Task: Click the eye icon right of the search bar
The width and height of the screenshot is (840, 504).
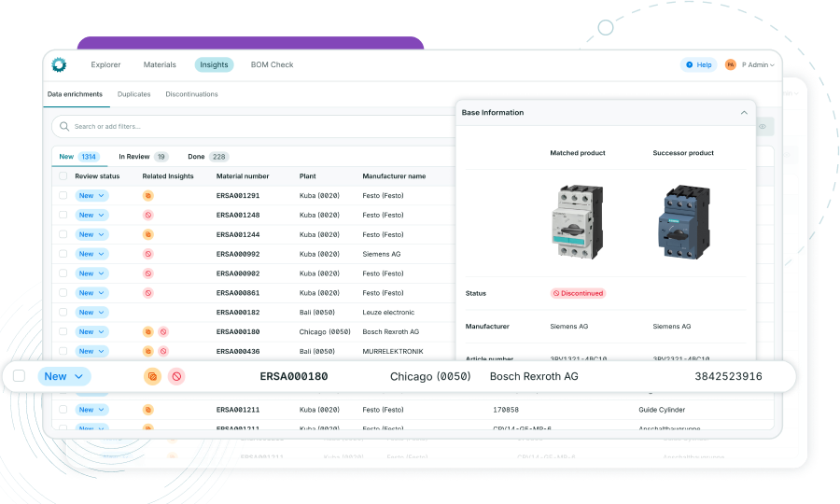Action: [763, 126]
